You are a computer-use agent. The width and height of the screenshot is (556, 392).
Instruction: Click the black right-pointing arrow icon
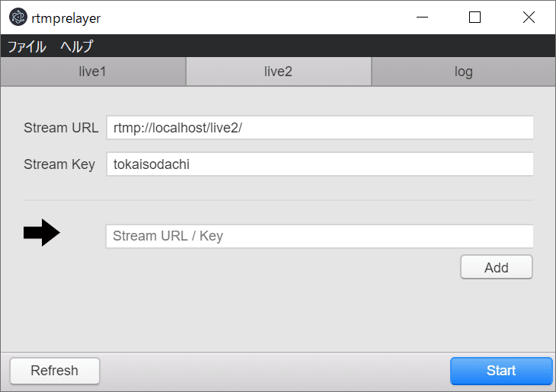tap(42, 232)
